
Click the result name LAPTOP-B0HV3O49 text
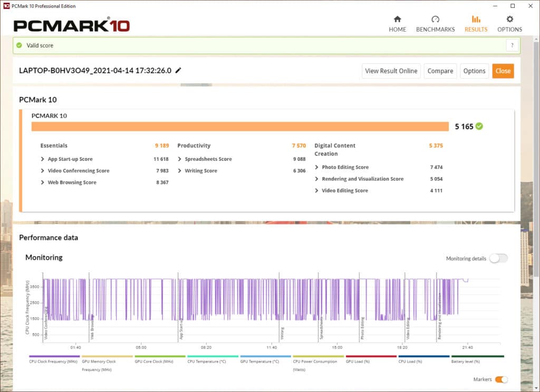tap(95, 71)
